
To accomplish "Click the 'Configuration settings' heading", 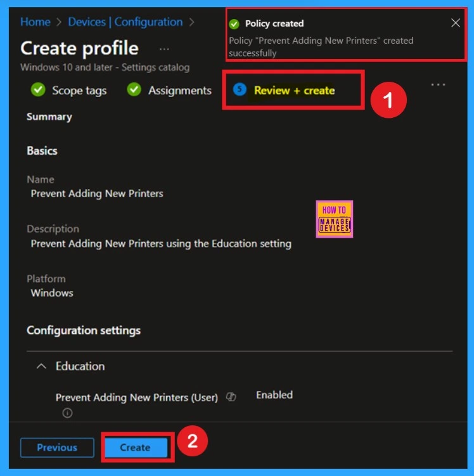I will coord(84,330).
